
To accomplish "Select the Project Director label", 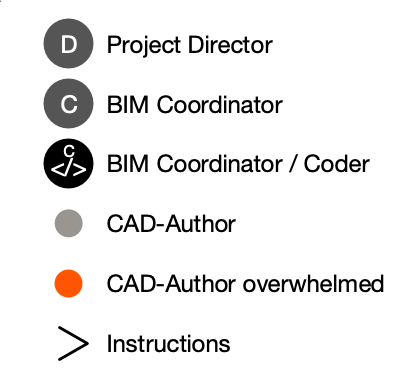I will point(190,45).
